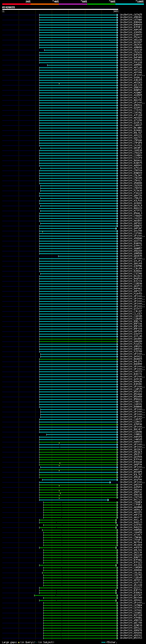Viewport: 146px width, 644px height.
Task: Click the UniRef100_A6URN9 entry
Action: [x=131, y=507]
